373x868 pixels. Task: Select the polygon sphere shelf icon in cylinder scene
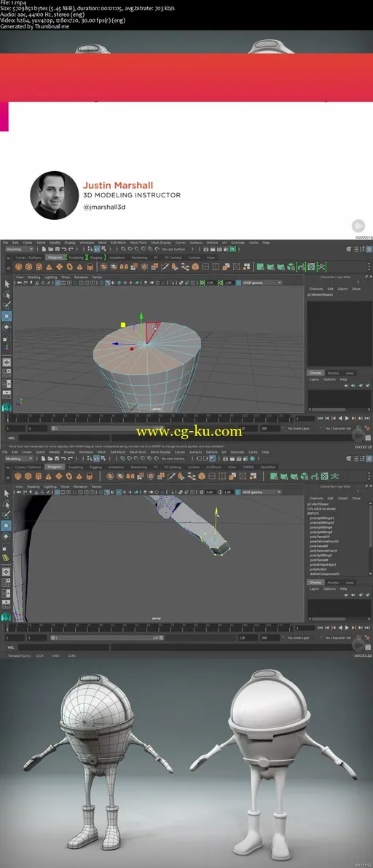coord(19,267)
